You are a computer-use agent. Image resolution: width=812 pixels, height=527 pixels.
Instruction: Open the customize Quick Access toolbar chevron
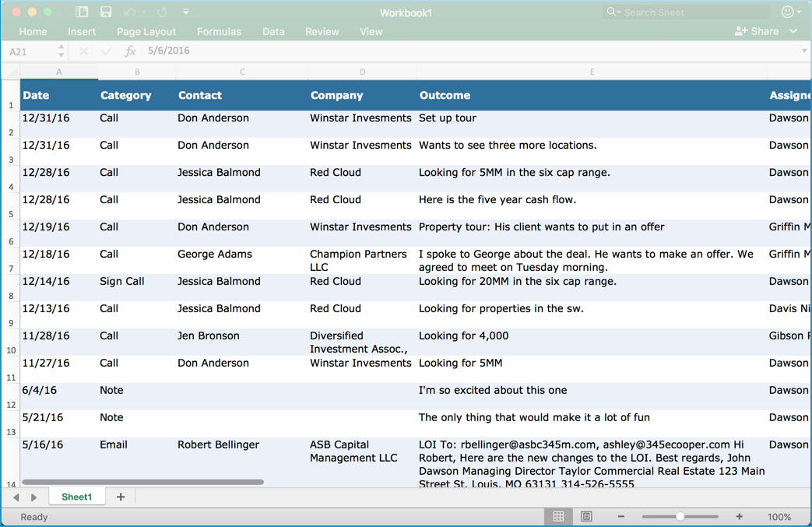[185, 12]
